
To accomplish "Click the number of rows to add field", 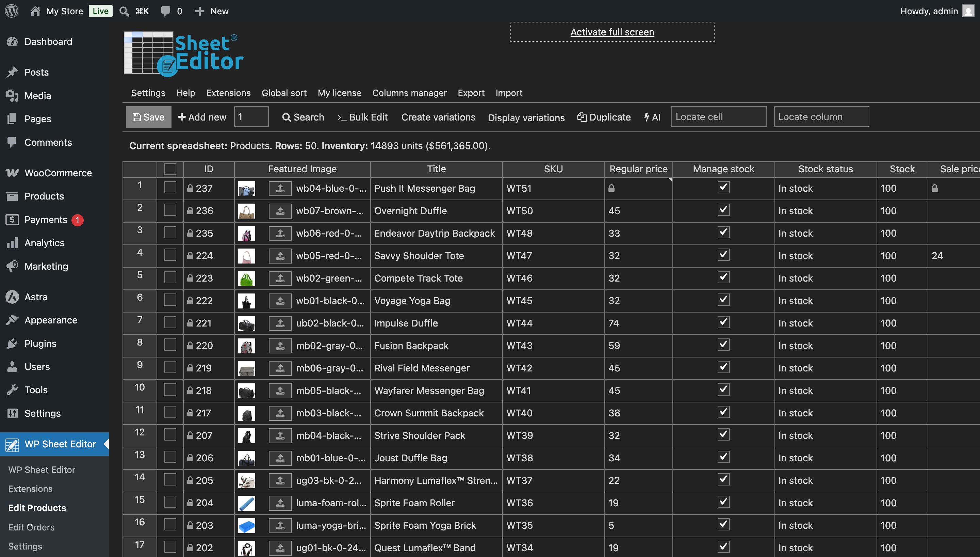I will [251, 117].
